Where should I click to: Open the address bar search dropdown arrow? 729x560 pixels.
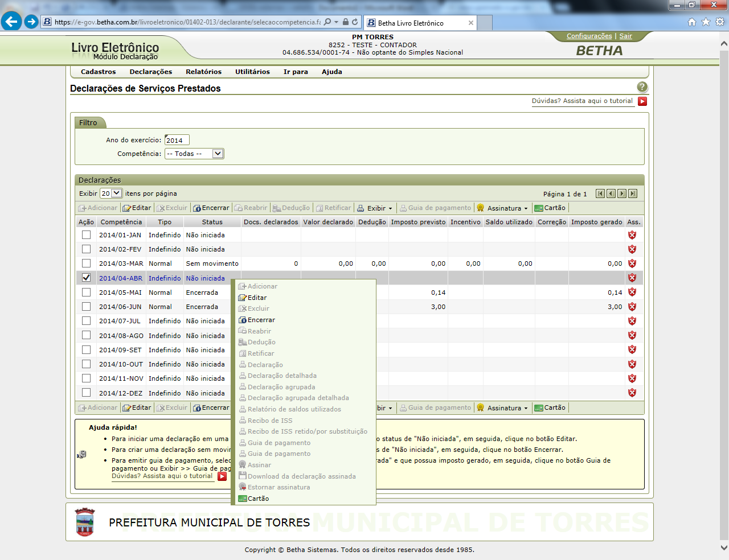pyautogui.click(x=336, y=22)
